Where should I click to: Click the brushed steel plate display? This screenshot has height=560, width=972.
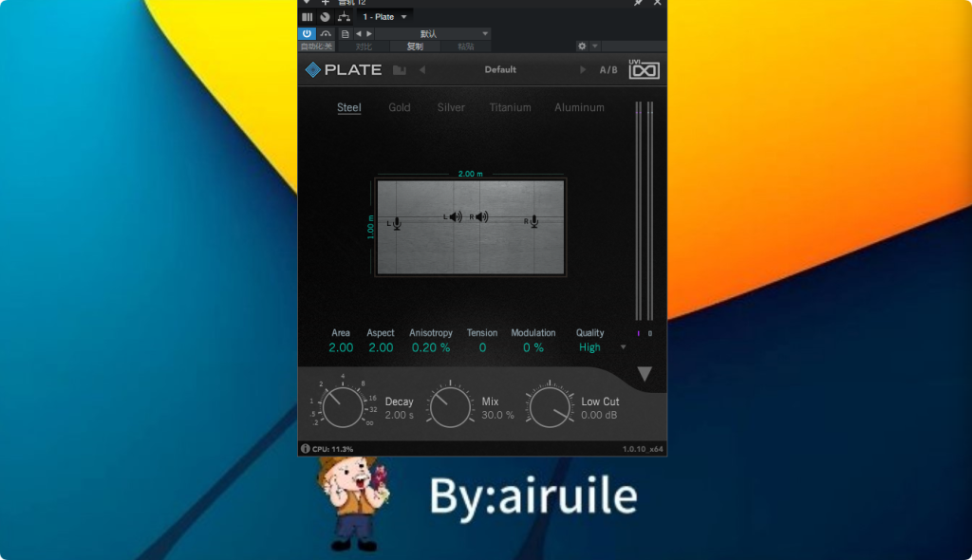pyautogui.click(x=471, y=227)
